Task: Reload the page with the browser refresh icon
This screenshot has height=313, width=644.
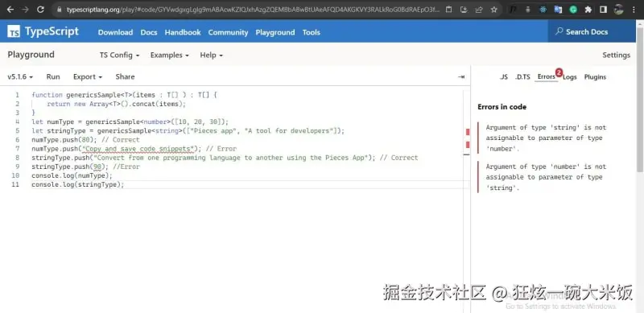Action: [x=40, y=10]
